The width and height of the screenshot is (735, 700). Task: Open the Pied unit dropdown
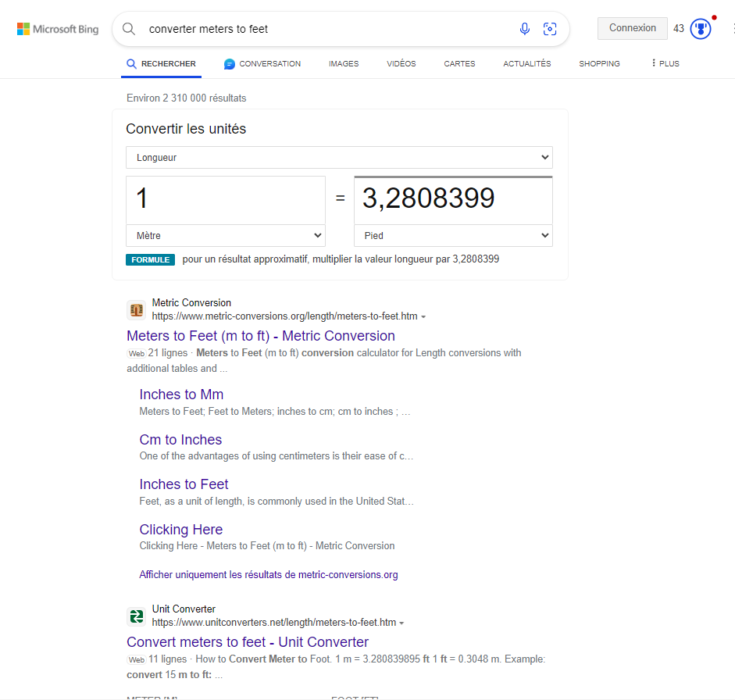[x=453, y=235]
